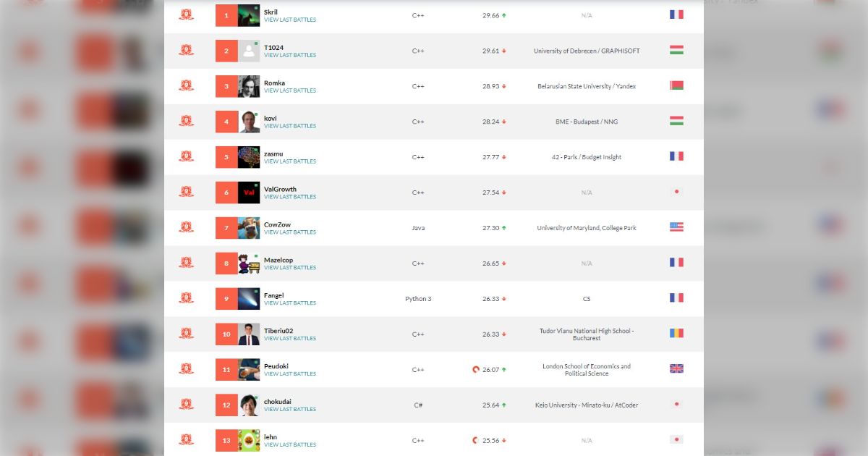Click the French flag in Skril's row
This screenshot has width=868, height=456.
pos(676,14)
